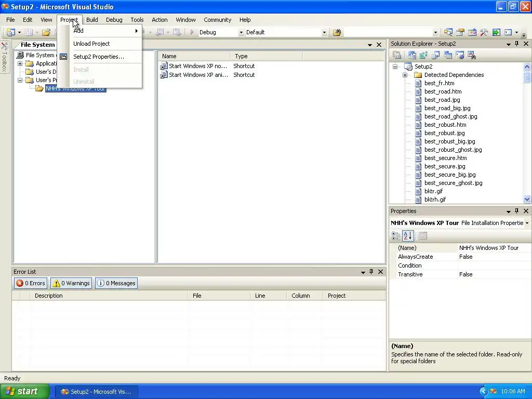532x399 pixels.
Task: Click the Property Pages icon in Properties panel
Action: tap(423, 236)
